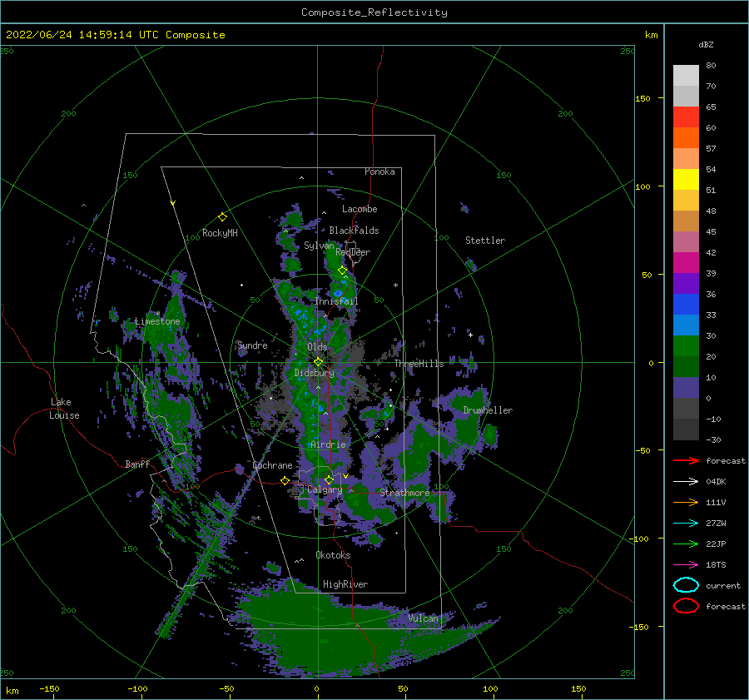Click the Cochrane label

tap(272, 465)
